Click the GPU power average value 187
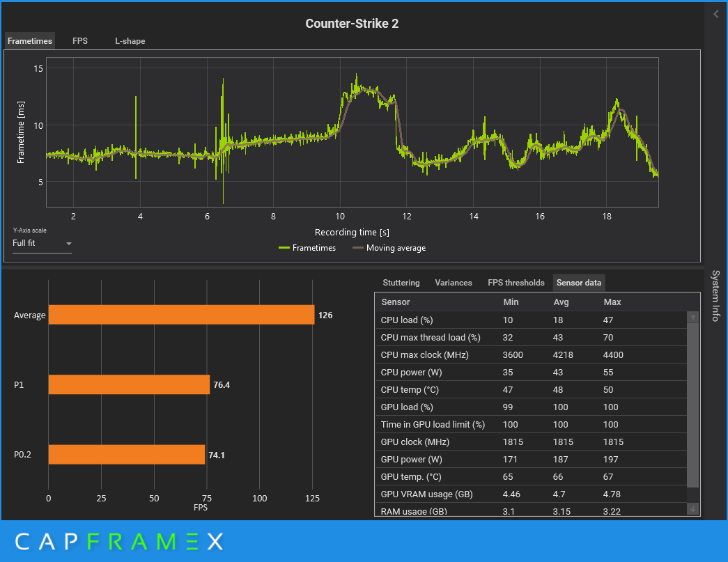728x562 pixels. 560,460
